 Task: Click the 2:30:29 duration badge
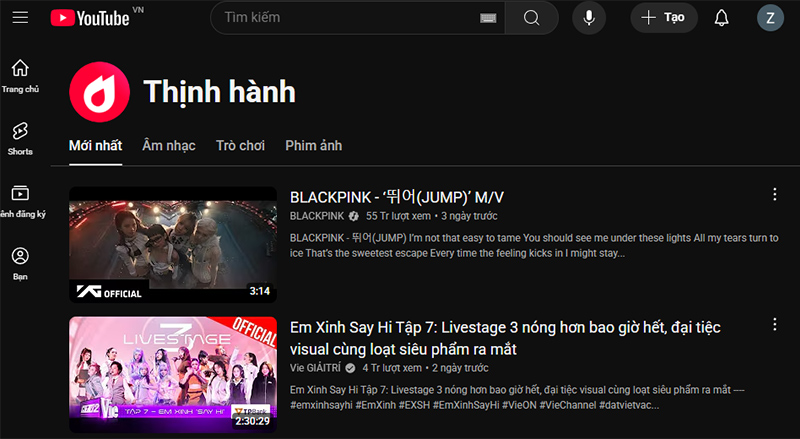[x=253, y=421]
